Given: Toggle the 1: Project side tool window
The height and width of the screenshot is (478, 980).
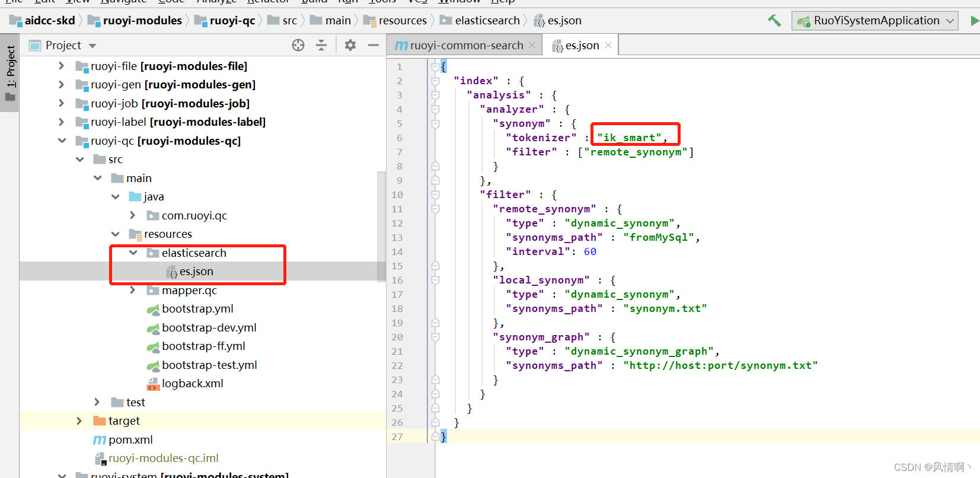Looking at the screenshot, I should tap(10, 74).
